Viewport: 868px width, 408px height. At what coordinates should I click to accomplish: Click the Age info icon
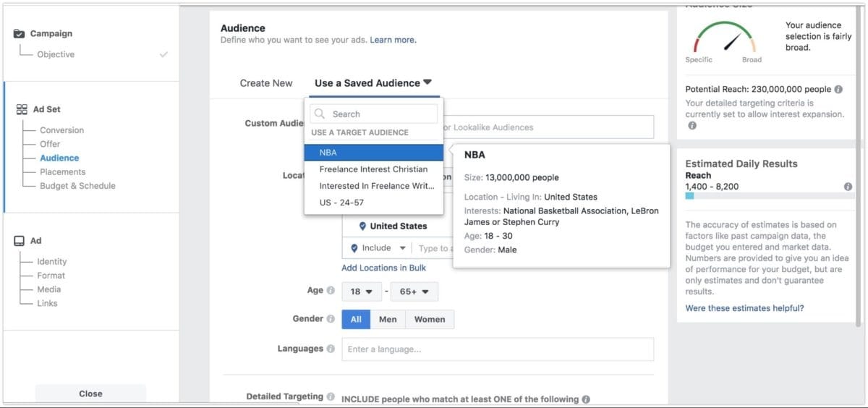(331, 290)
